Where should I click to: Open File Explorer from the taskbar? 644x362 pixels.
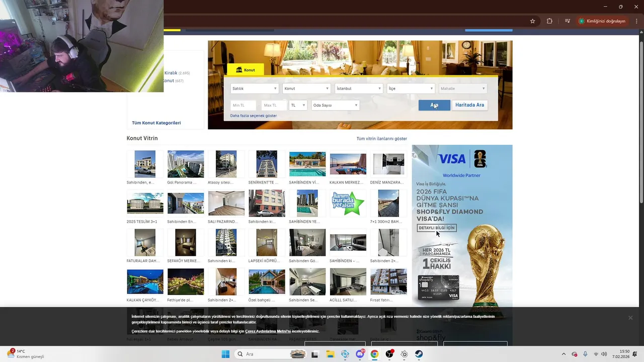(330, 354)
